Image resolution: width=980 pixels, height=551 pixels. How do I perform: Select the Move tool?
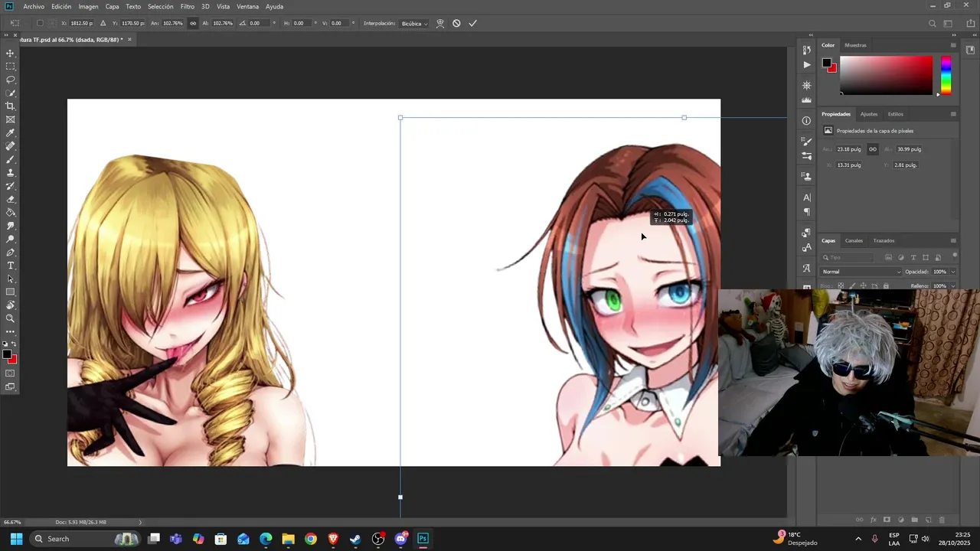pos(11,54)
